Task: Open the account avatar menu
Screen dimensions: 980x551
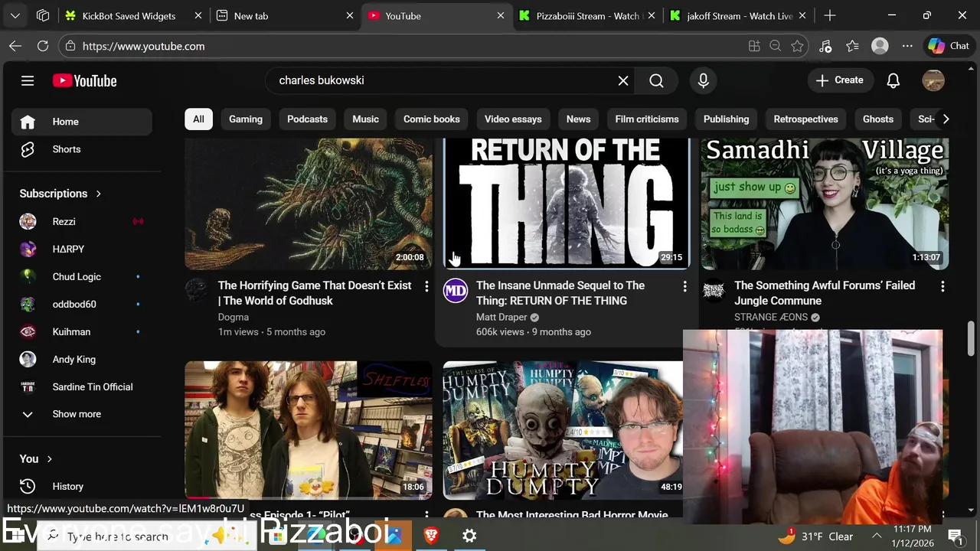Action: click(933, 80)
